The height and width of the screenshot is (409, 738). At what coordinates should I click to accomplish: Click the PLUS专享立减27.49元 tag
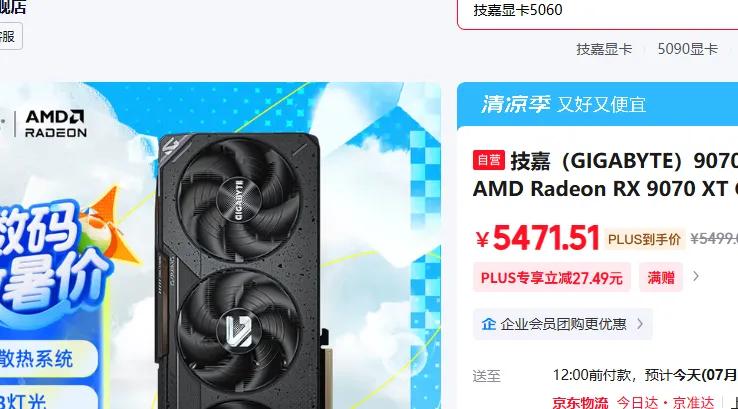[552, 278]
